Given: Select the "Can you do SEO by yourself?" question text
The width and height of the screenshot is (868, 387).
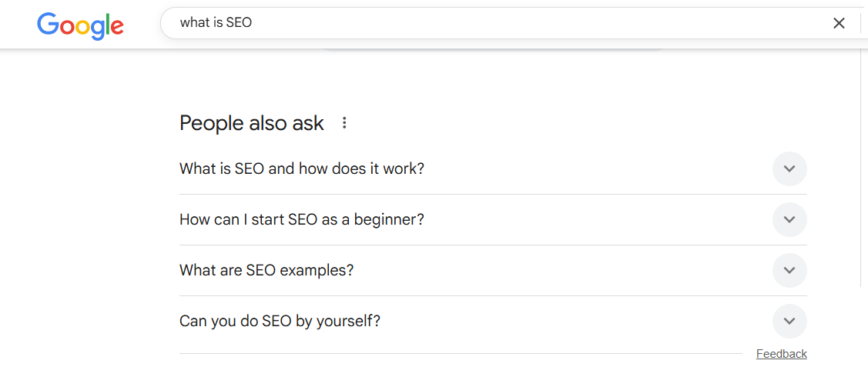Looking at the screenshot, I should tap(280, 321).
